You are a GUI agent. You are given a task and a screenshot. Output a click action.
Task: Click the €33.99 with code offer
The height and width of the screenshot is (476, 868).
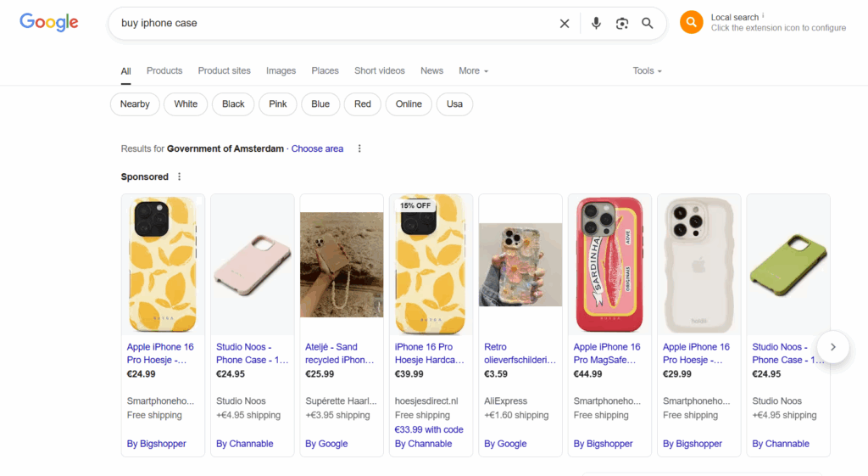(x=429, y=429)
